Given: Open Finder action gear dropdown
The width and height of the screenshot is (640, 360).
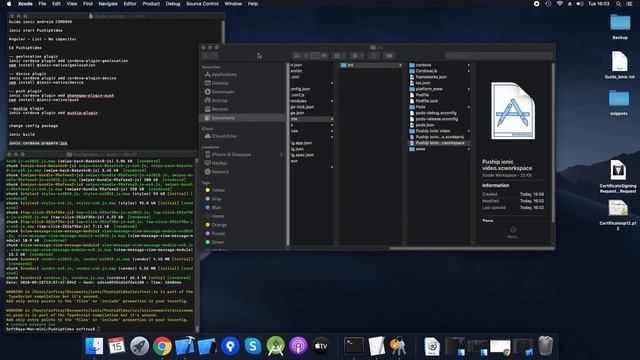Looking at the screenshot, I should 358,56.
